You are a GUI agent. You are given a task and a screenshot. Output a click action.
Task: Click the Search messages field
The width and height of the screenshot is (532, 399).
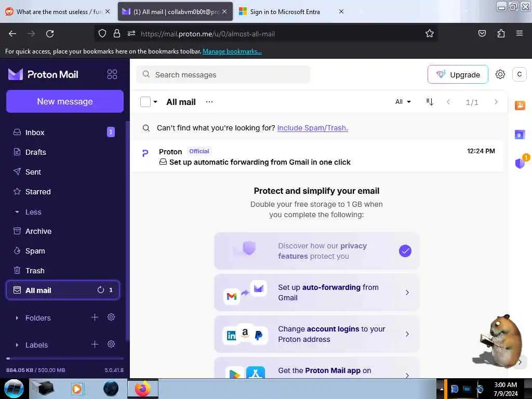tap(223, 74)
